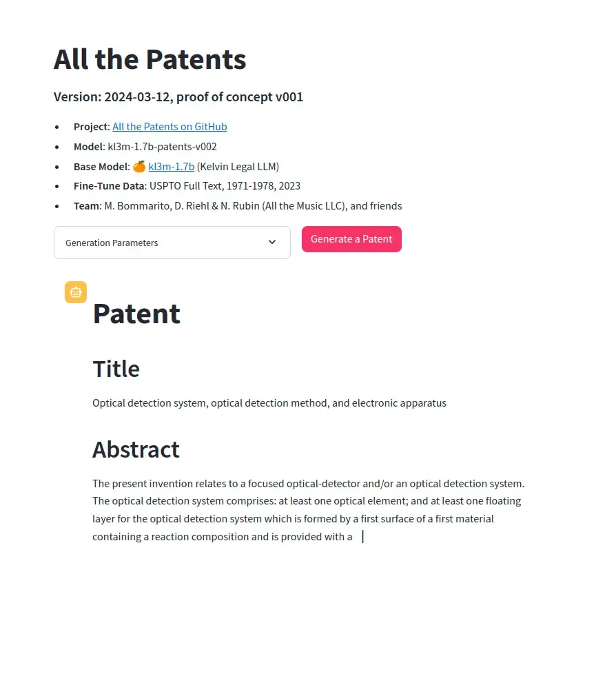Click the yellow robot avatar icon

tap(76, 292)
